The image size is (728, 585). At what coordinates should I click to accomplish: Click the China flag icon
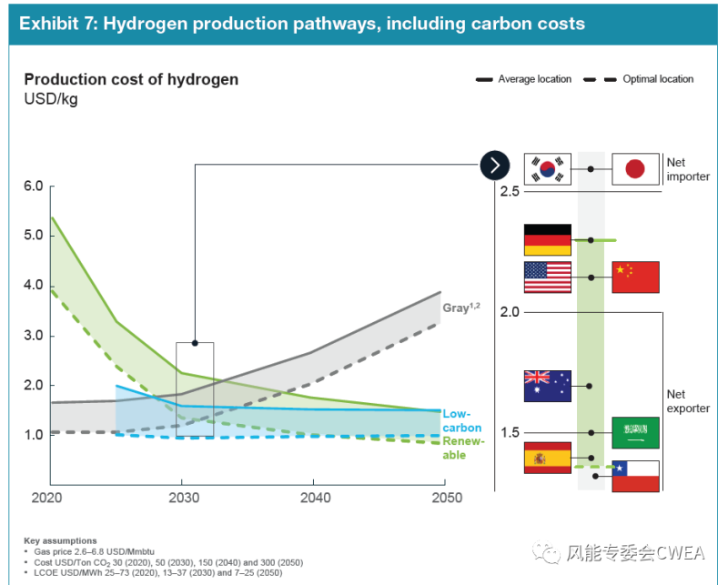[634, 277]
